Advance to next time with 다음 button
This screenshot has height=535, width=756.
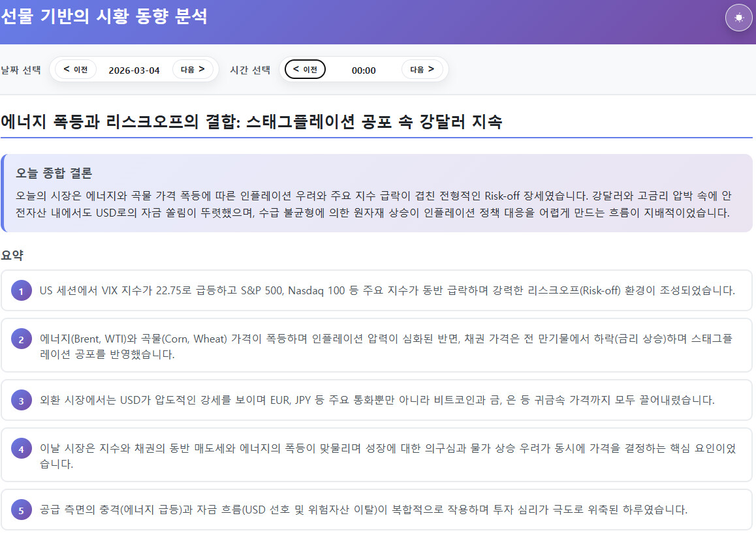coord(422,69)
